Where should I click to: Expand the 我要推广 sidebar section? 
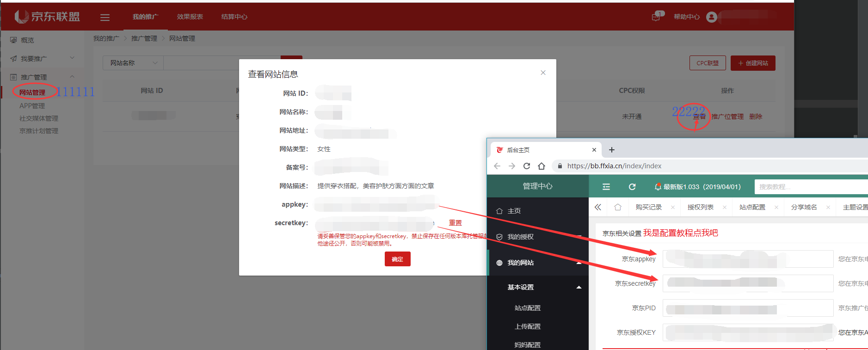[x=43, y=59]
